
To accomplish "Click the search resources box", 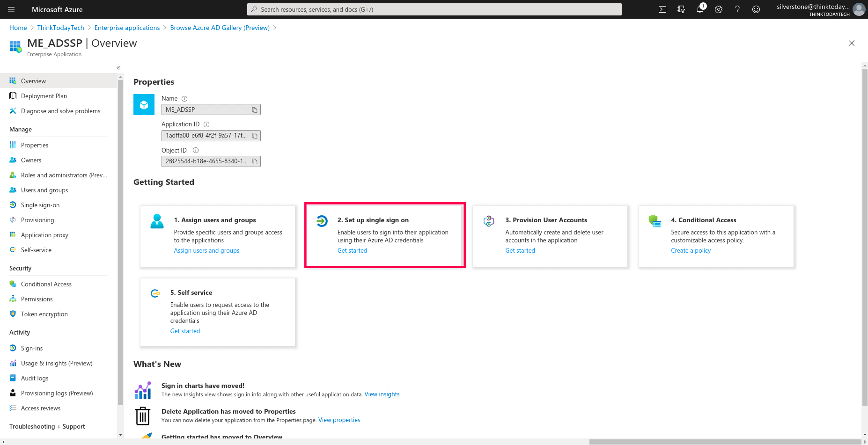I will (x=434, y=9).
